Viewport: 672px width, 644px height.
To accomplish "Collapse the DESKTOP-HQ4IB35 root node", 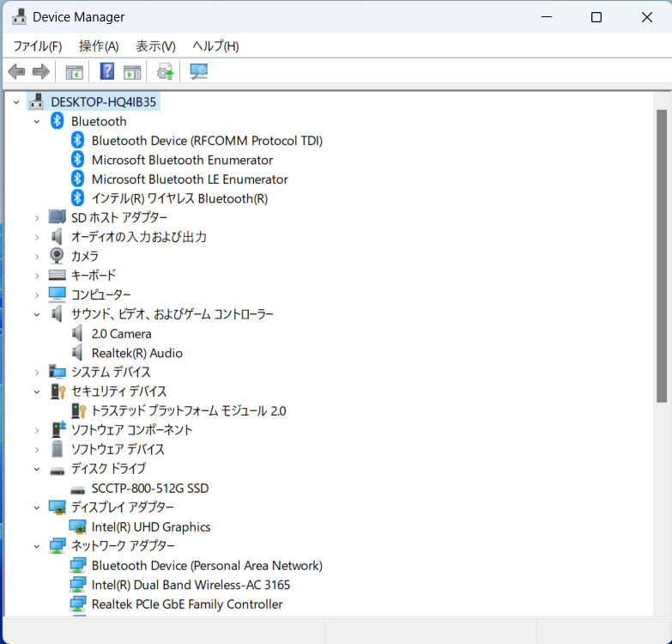I will (16, 102).
